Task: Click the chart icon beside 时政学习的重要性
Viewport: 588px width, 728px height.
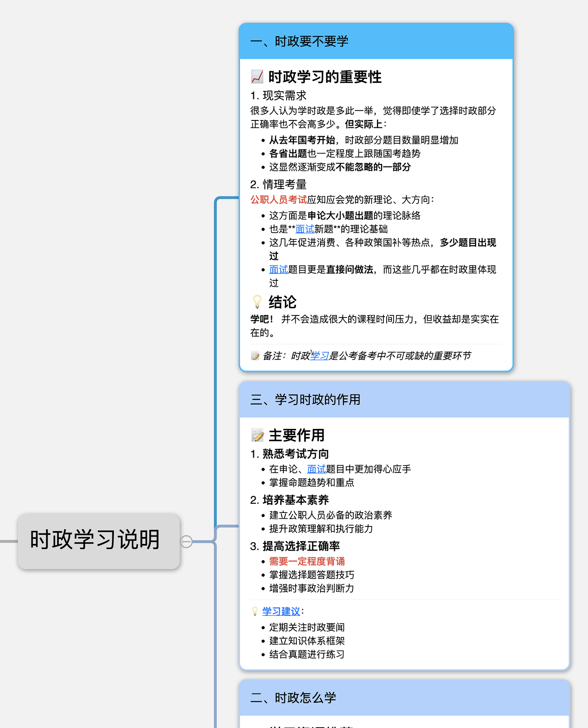Action: click(257, 77)
